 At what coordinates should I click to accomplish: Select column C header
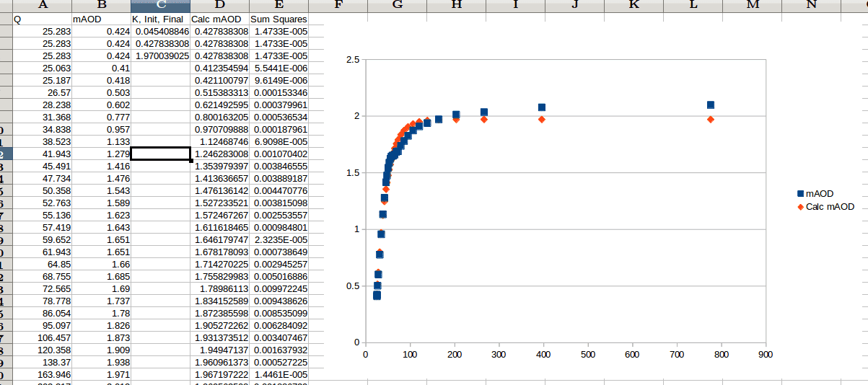(160, 5)
